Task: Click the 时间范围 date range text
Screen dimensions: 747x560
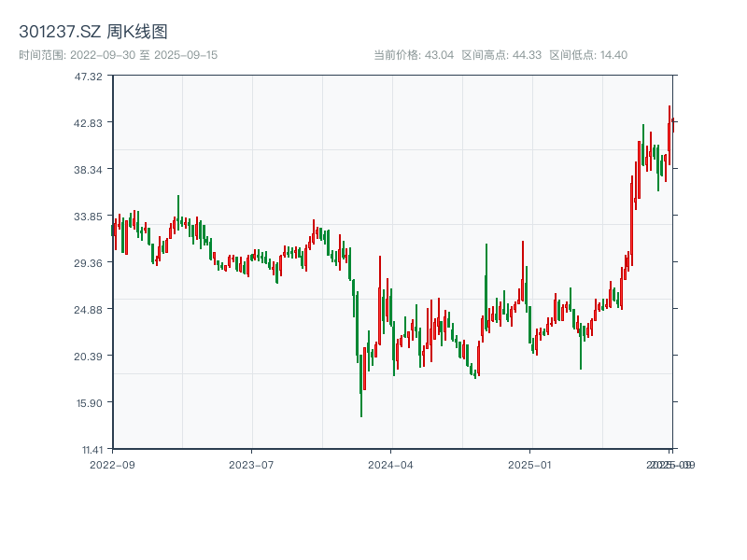Action: click(x=118, y=55)
